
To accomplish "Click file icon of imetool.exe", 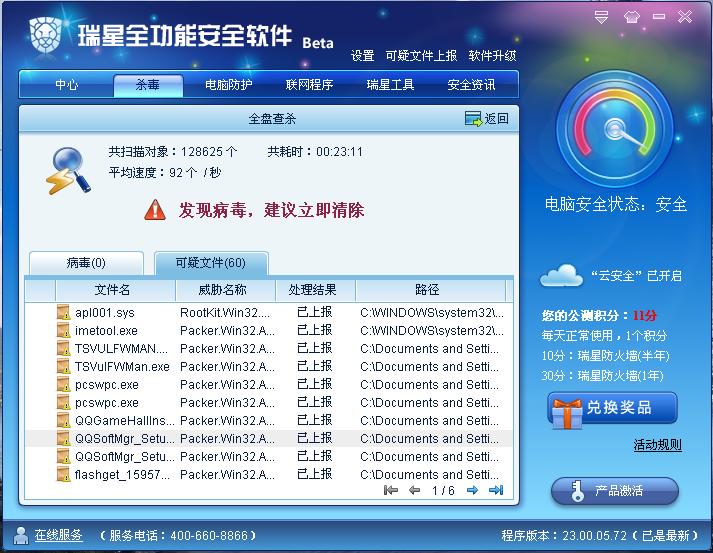I will [x=63, y=330].
